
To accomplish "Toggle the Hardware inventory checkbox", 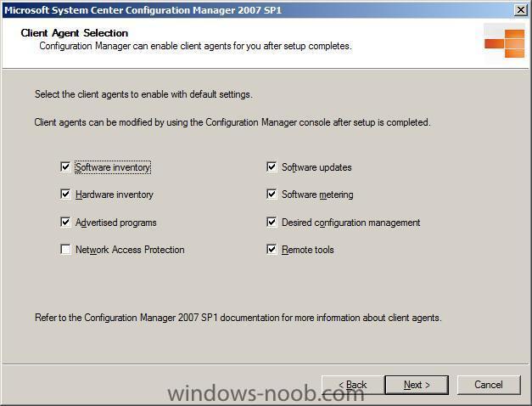I will pyautogui.click(x=65, y=194).
